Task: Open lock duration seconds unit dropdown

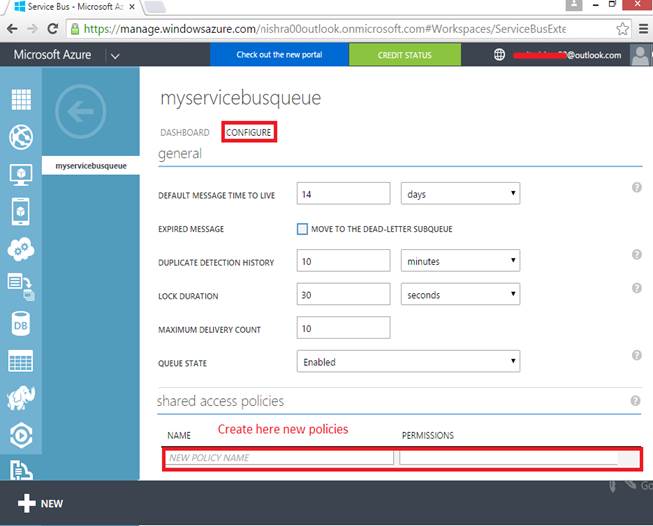Action: point(460,294)
